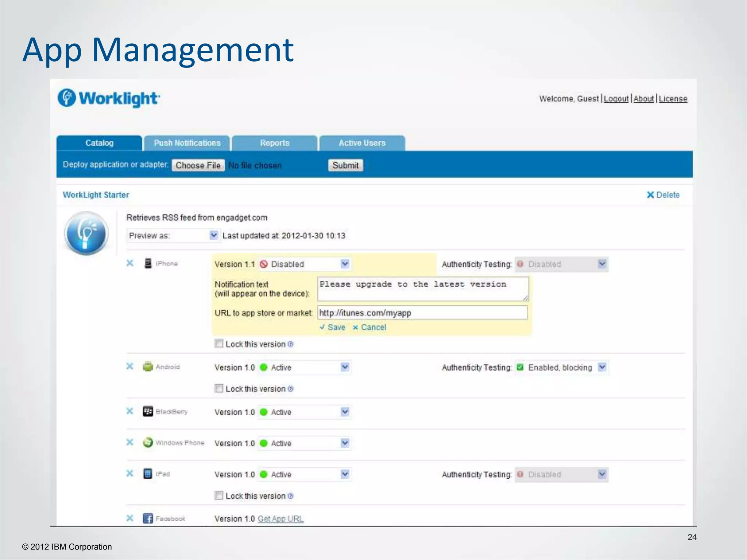This screenshot has height=560, width=747.
Task: Open the Active Users tab
Action: (x=362, y=143)
